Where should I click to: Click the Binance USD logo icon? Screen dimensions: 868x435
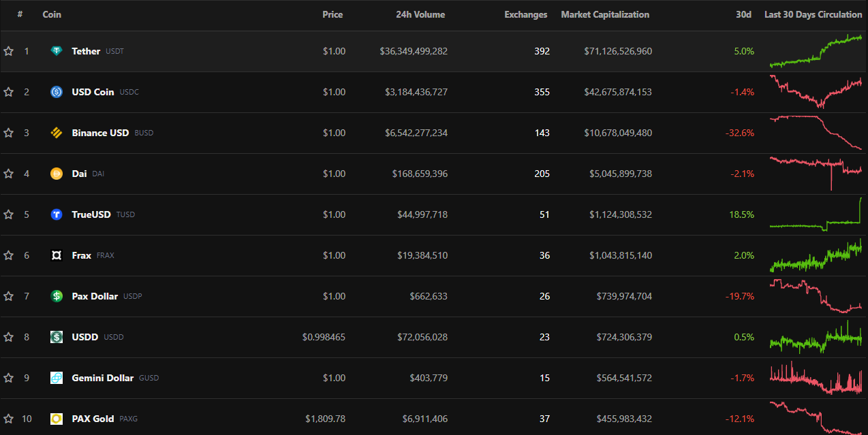tap(57, 133)
